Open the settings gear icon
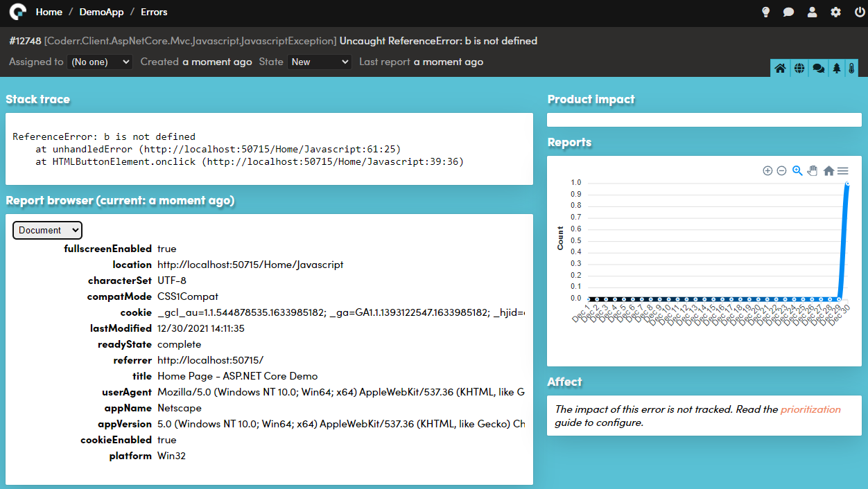 tap(836, 12)
